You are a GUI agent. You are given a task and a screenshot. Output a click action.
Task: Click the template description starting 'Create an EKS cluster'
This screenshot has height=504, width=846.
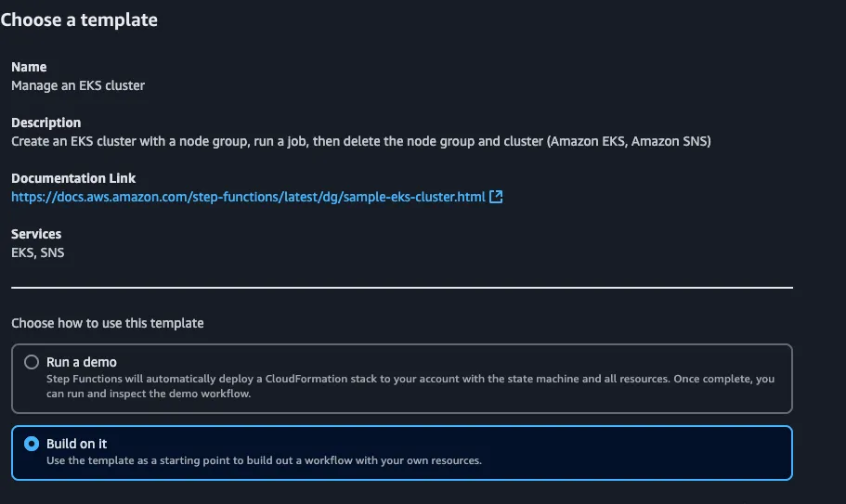pos(361,141)
